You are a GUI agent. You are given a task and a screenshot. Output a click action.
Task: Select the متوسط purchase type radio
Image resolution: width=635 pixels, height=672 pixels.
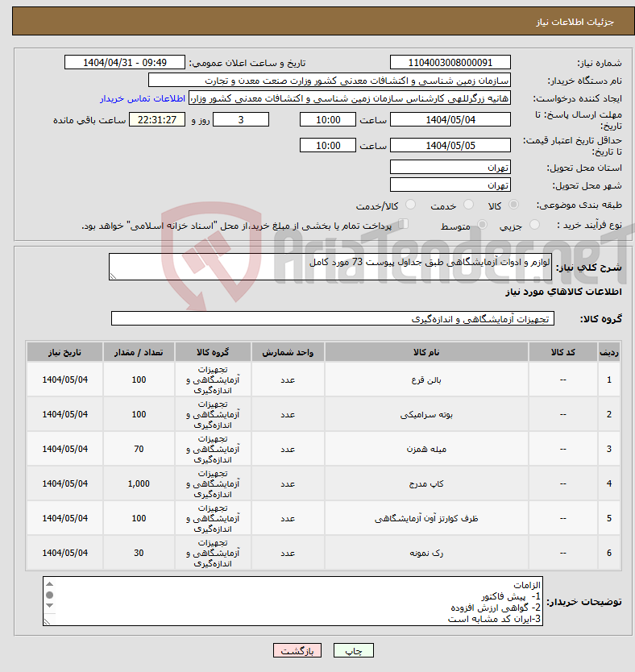[483, 225]
